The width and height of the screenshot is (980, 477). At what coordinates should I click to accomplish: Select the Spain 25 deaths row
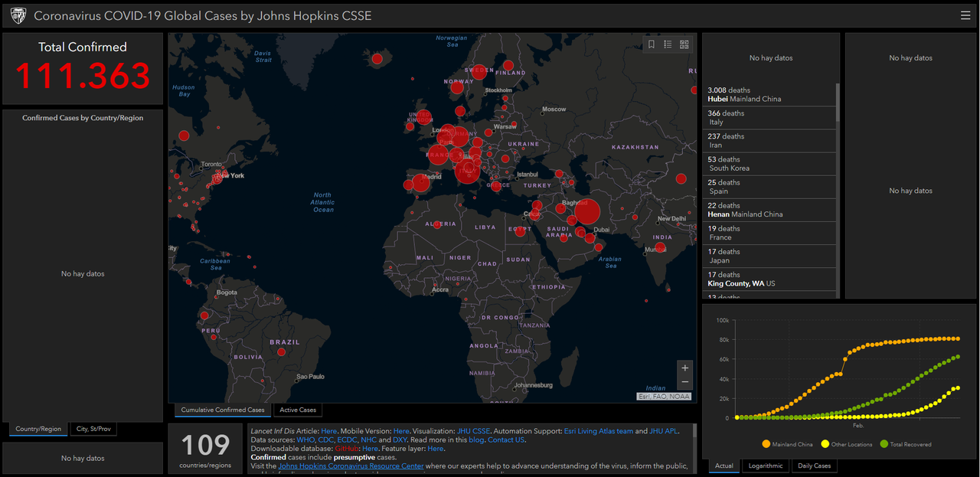[x=769, y=187]
